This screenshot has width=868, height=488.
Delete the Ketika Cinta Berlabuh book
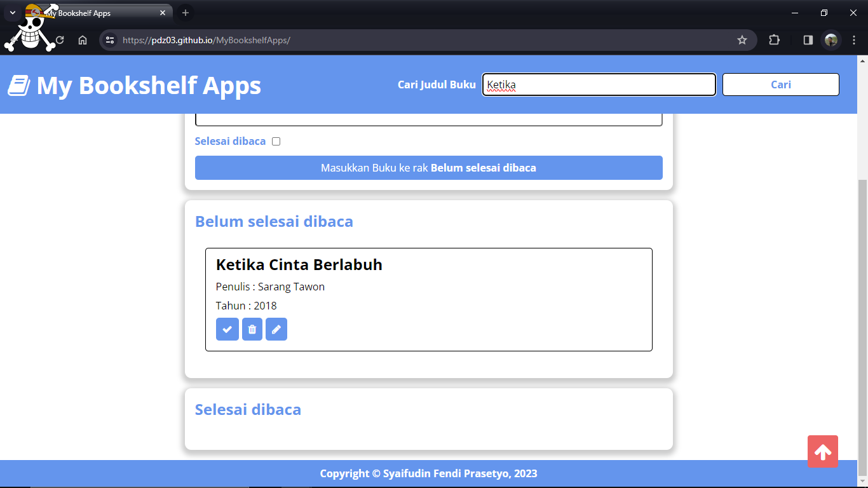pos(252,329)
